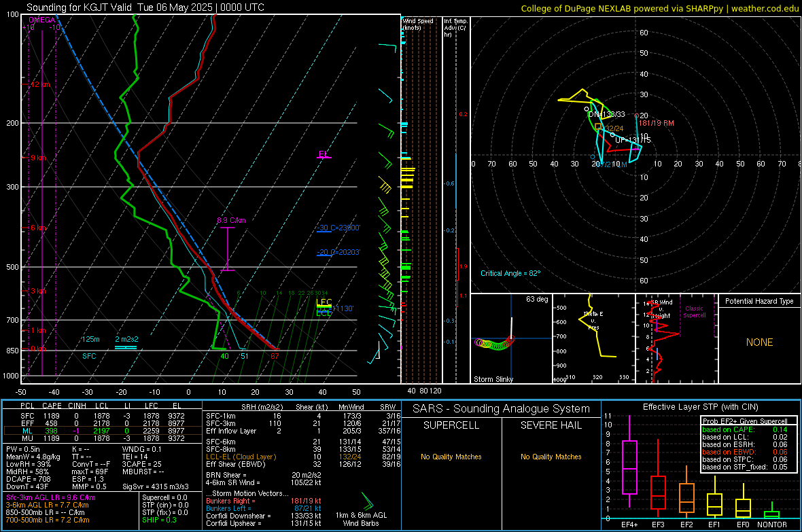Click the OMEGA label on the skew-T

[41, 20]
